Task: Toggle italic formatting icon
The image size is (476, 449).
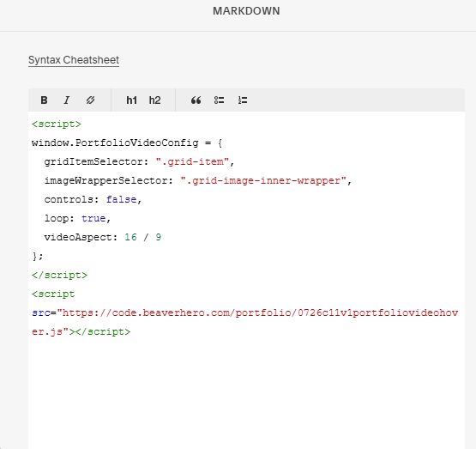Action: 67,100
